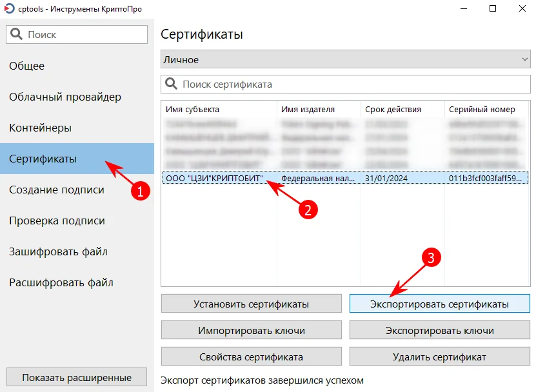Click the "Показать расширенные" button
This screenshot has width=536, height=392.
pyautogui.click(x=76, y=377)
